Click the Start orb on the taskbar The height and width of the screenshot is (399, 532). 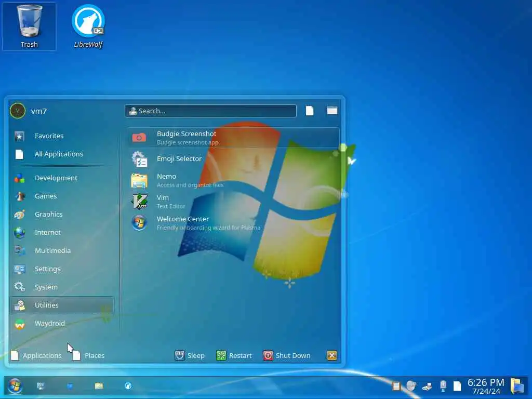(x=15, y=386)
